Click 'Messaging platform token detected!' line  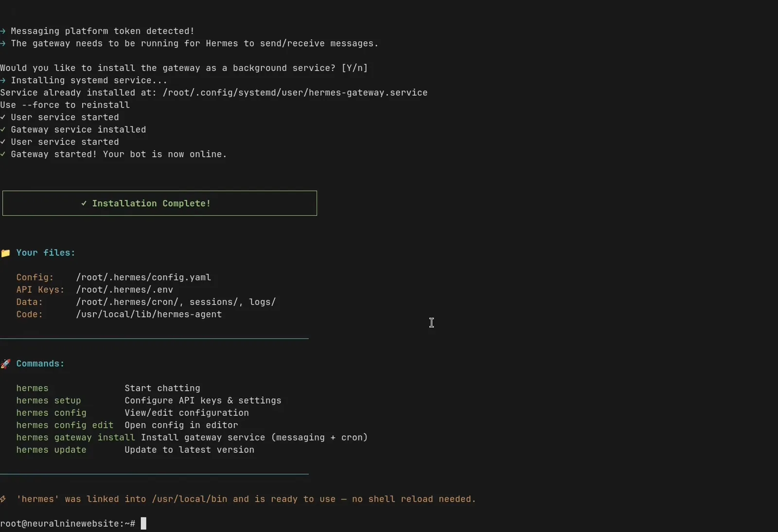pyautogui.click(x=97, y=31)
